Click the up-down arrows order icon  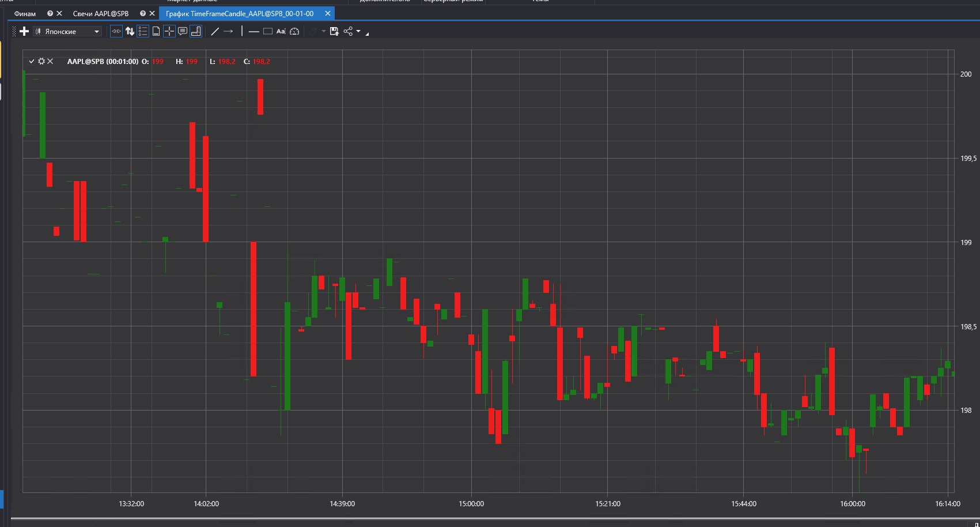click(x=130, y=31)
